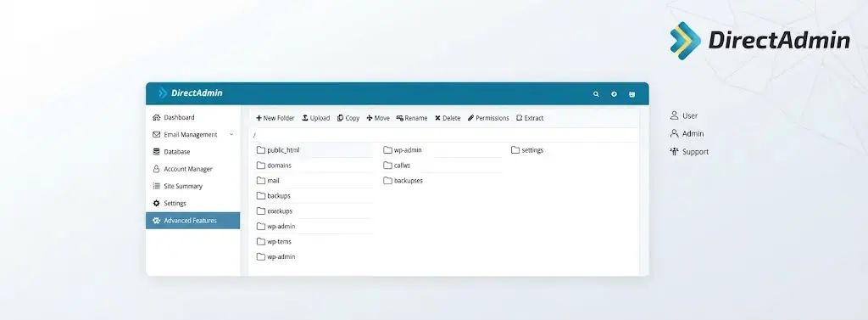Click the root path bar showing slash
The image size is (868, 320).
tap(444, 135)
